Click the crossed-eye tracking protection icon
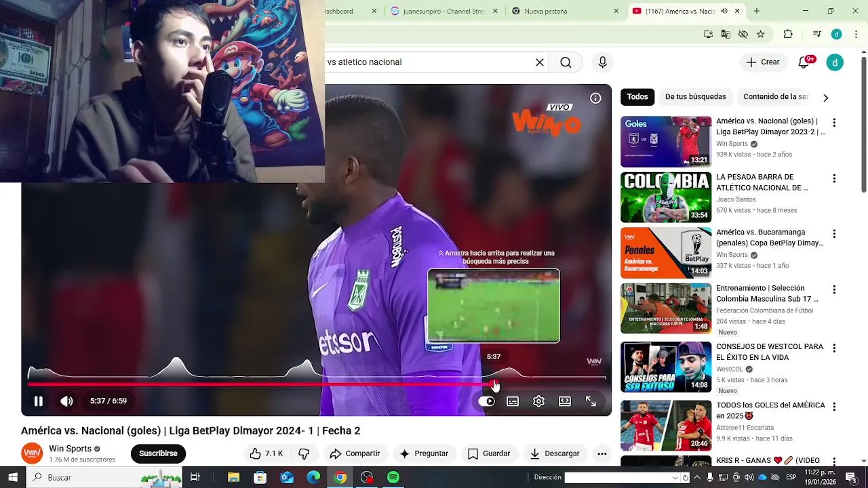868x488 pixels. [x=743, y=34]
